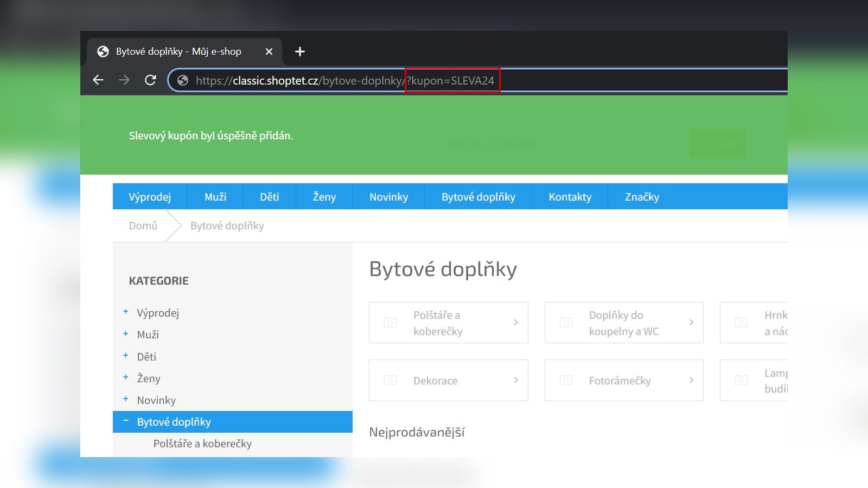The image size is (868, 488).
Task: Open Kontakty in the navigation bar
Action: pos(570,197)
